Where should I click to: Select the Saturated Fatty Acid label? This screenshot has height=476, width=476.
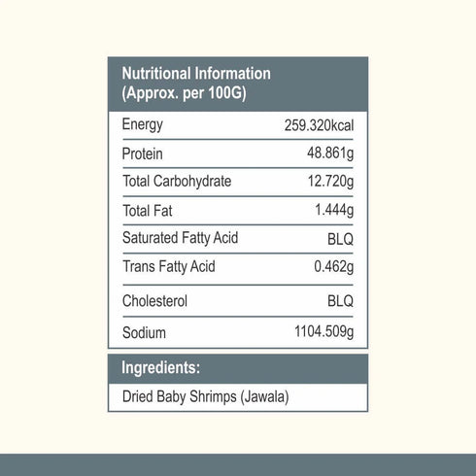181,238
